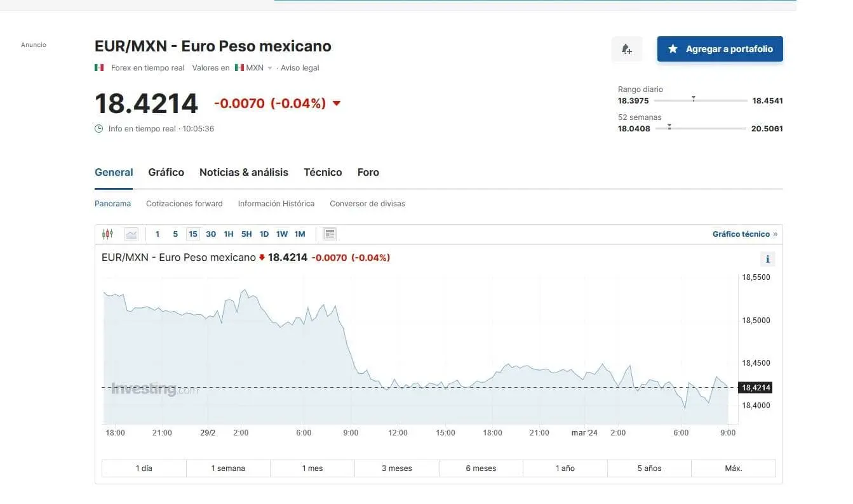Click the red down arrow in chart title

(262, 258)
